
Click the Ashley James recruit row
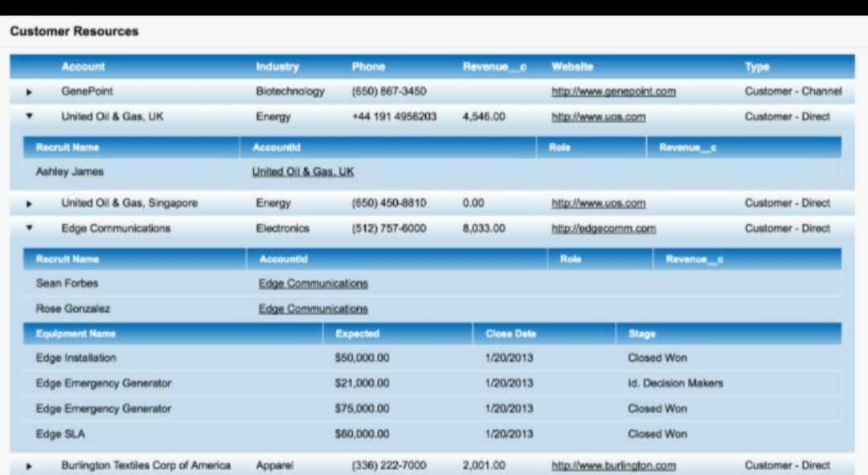[x=432, y=172]
